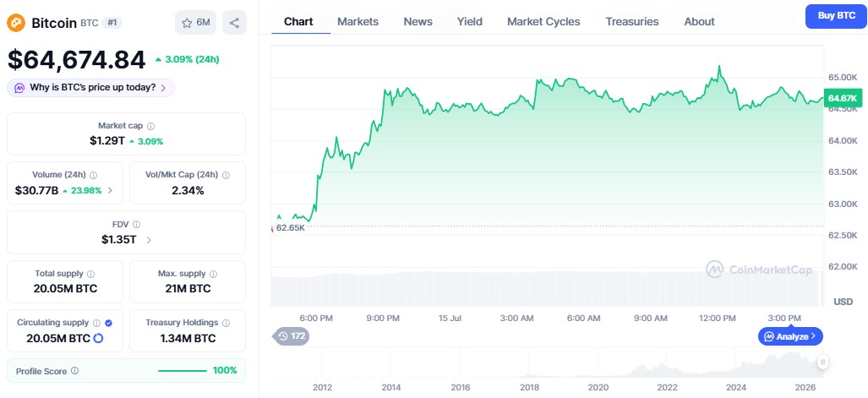Open FDV info icon
This screenshot has height=398, width=868.
(136, 224)
